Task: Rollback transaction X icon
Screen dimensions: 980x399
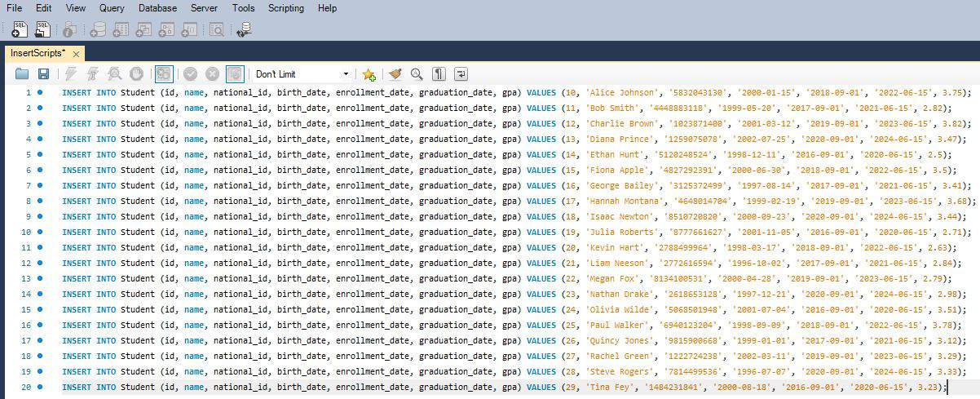Action: 213,74
